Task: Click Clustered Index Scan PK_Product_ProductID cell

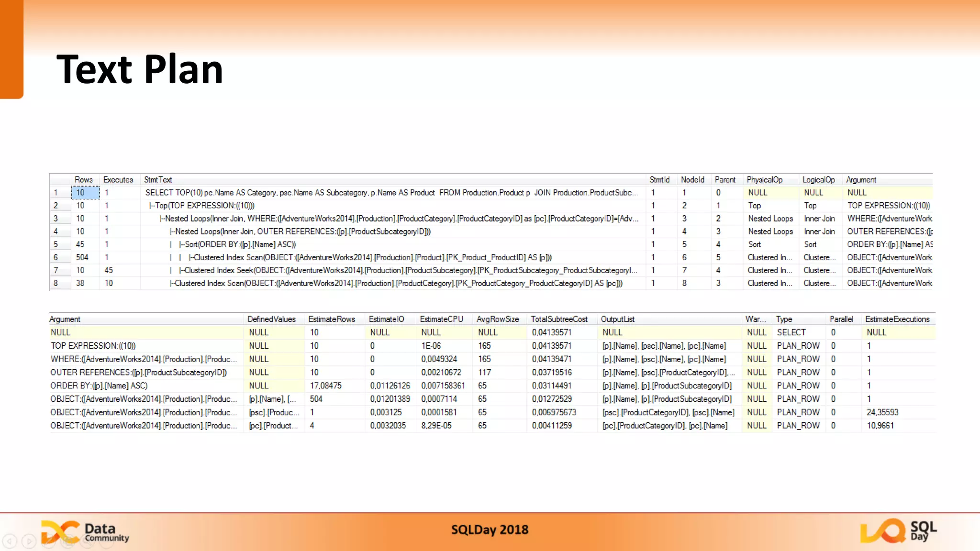Action: [392, 257]
